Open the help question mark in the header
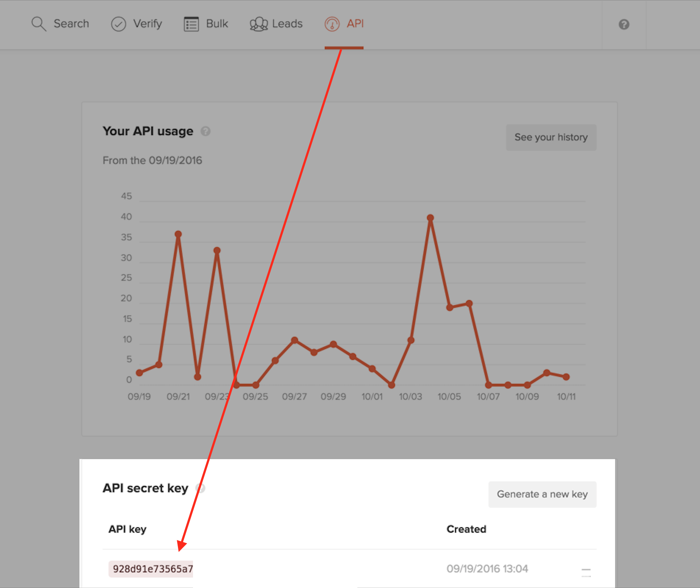700x588 pixels. 624,25
